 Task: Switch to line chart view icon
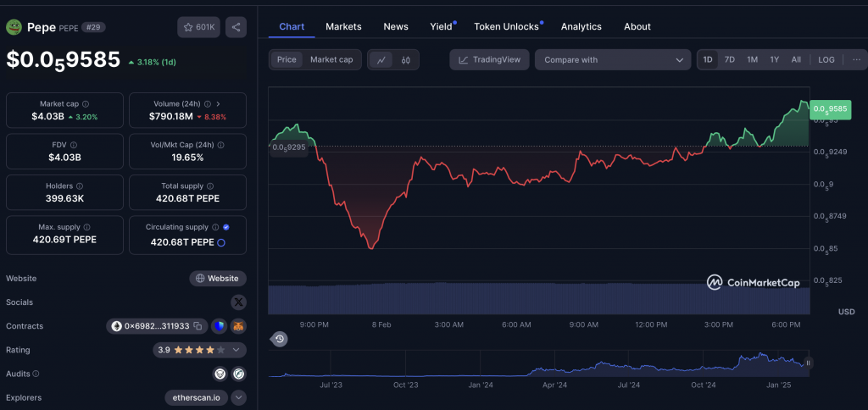coord(381,60)
